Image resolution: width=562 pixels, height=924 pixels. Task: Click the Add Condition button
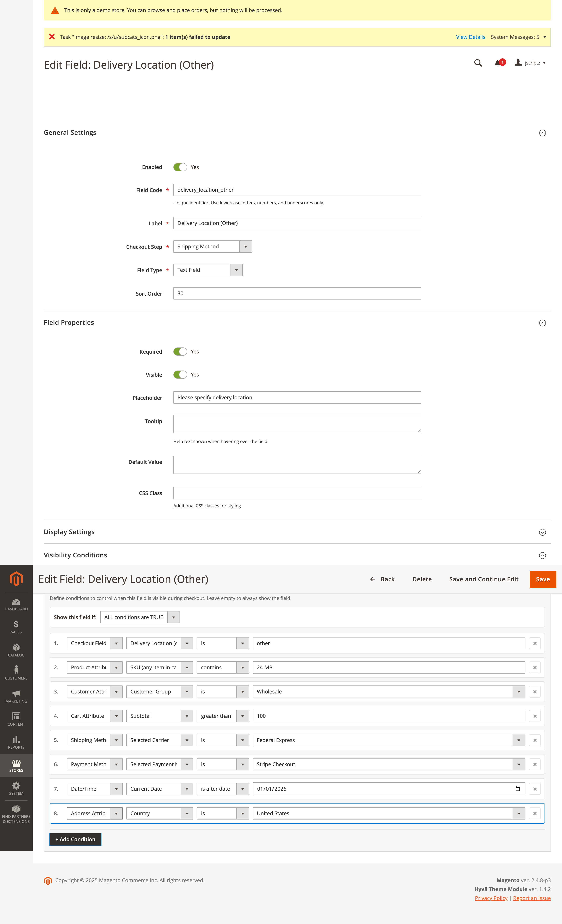click(x=75, y=839)
